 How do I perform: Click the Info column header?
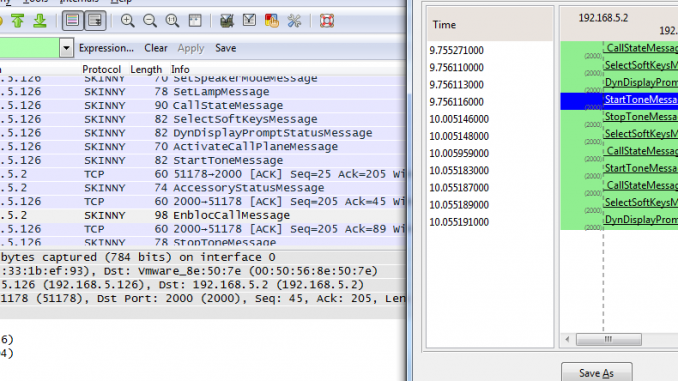pos(180,69)
